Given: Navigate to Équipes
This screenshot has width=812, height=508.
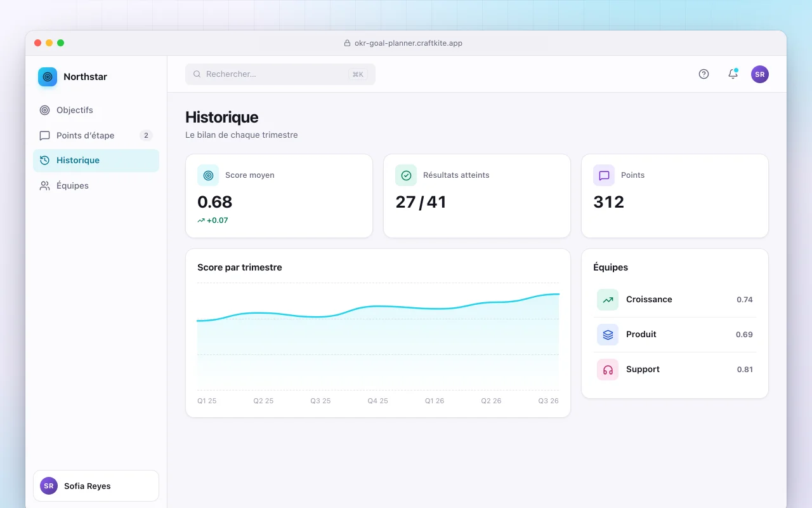Looking at the screenshot, I should click(96, 186).
